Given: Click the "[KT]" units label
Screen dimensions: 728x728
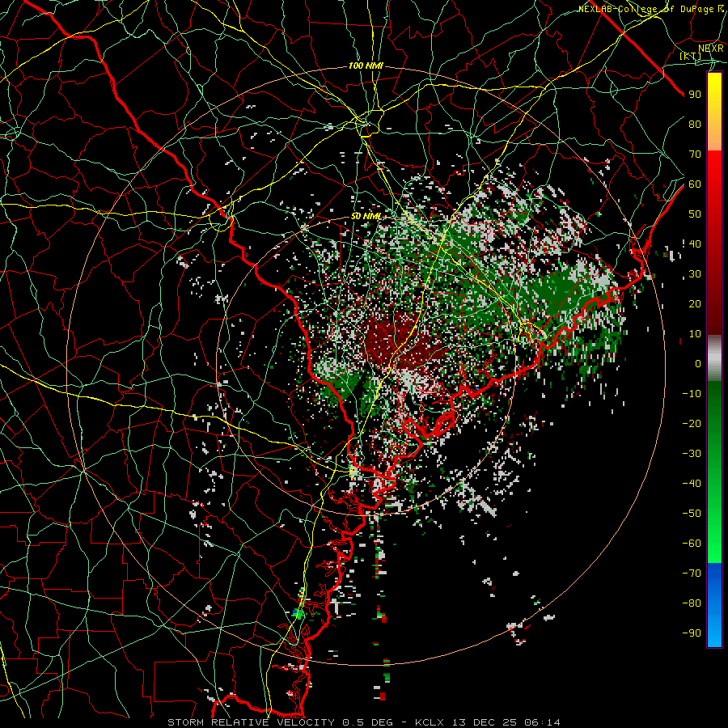Looking at the screenshot, I should (691, 56).
